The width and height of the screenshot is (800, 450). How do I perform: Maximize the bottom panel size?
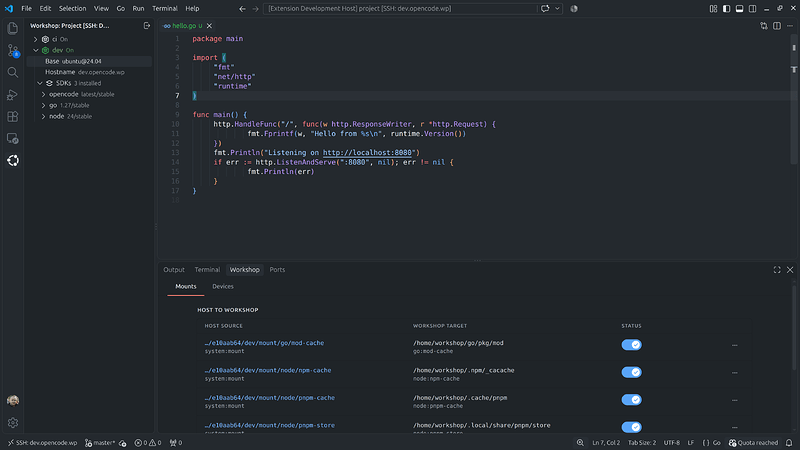click(x=777, y=269)
